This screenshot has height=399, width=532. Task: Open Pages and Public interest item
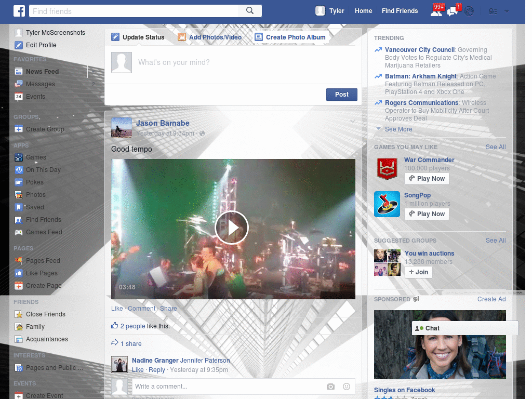pos(54,368)
